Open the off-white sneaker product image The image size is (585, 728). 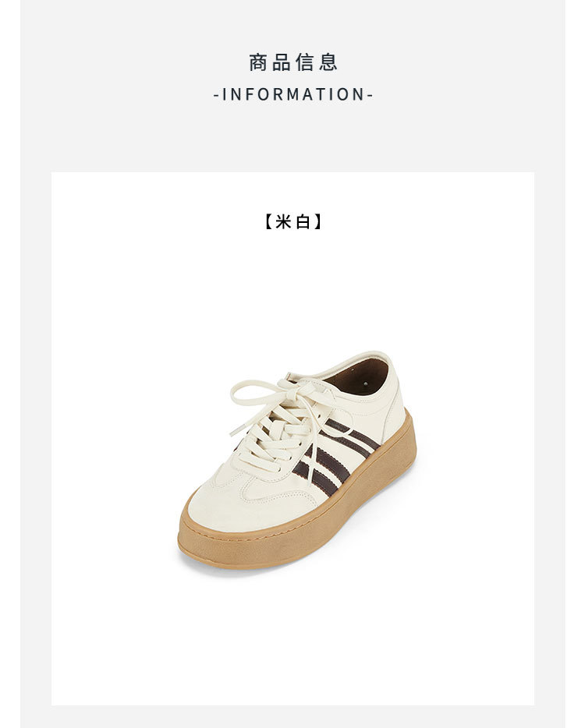[297, 460]
